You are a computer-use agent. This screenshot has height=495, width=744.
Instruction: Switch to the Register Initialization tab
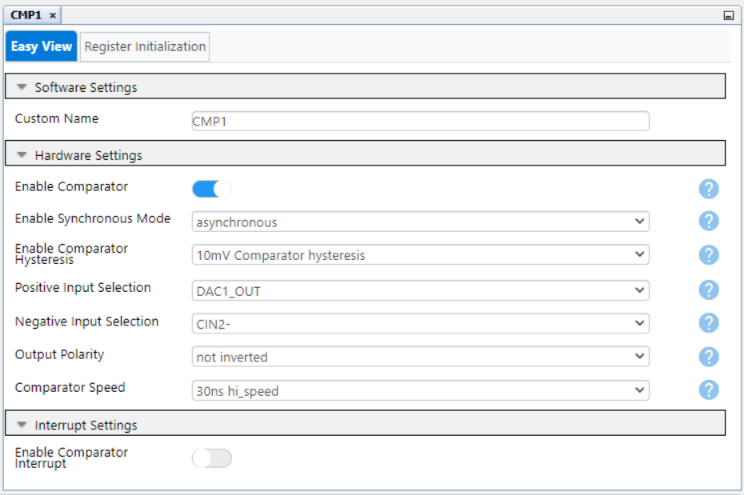(145, 47)
